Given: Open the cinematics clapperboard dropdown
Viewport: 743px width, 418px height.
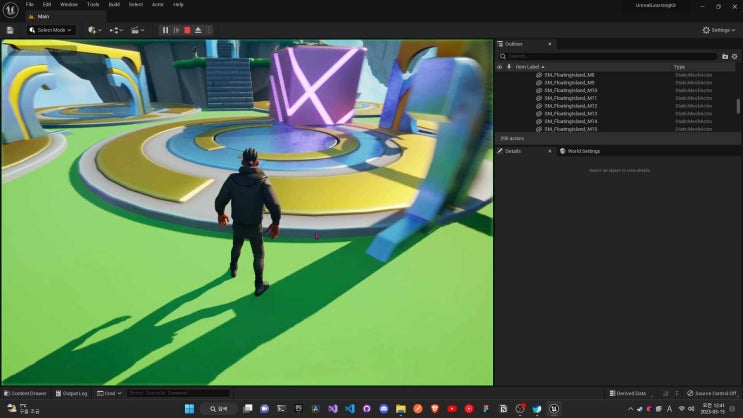Looking at the screenshot, I should click(x=137, y=30).
